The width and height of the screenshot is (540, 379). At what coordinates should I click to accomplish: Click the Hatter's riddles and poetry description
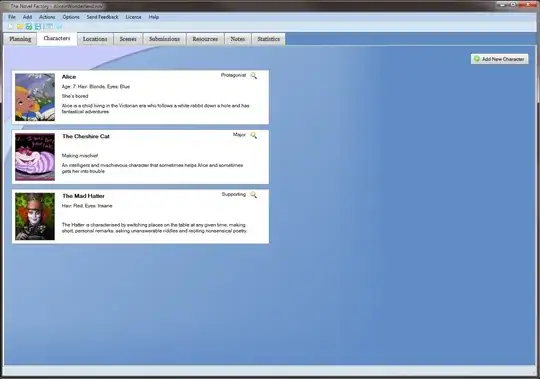[x=155, y=228]
